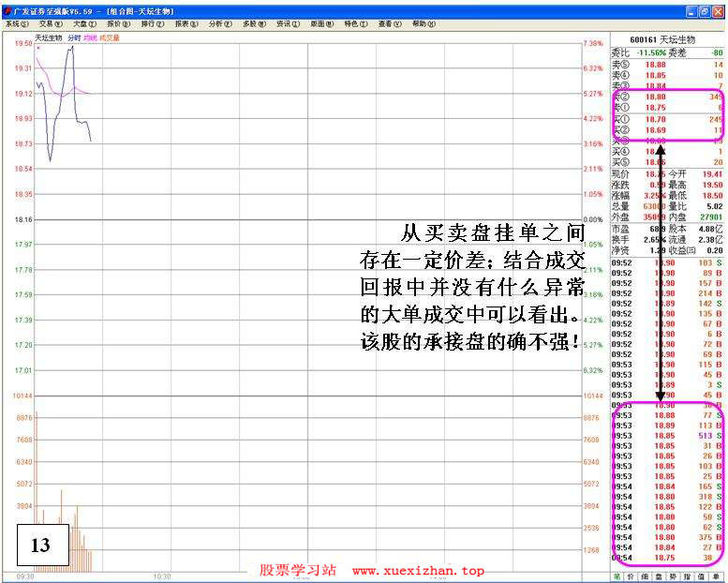The image size is (728, 583).
Task: Select the 指 tab at bottom right
Action: point(687,577)
